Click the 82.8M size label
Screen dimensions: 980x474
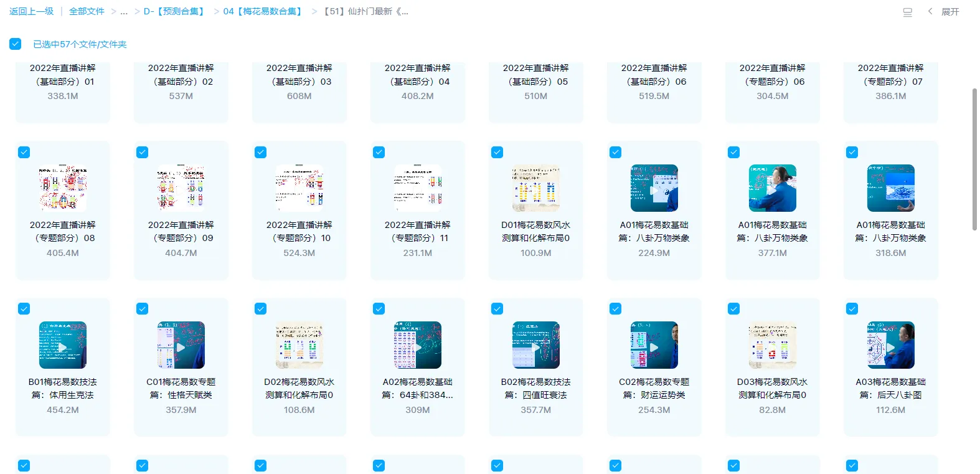[773, 410]
